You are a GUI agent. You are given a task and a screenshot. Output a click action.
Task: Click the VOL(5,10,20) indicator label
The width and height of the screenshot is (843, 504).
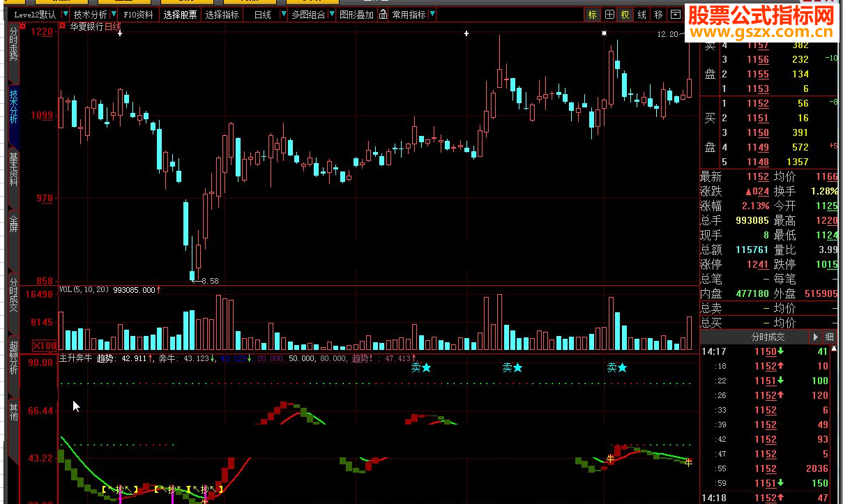(x=84, y=289)
